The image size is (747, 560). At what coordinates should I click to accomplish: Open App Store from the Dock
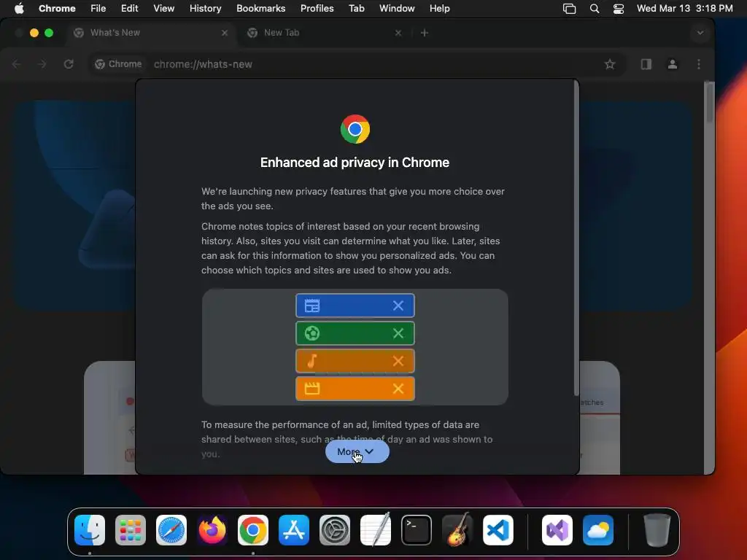[294, 530]
